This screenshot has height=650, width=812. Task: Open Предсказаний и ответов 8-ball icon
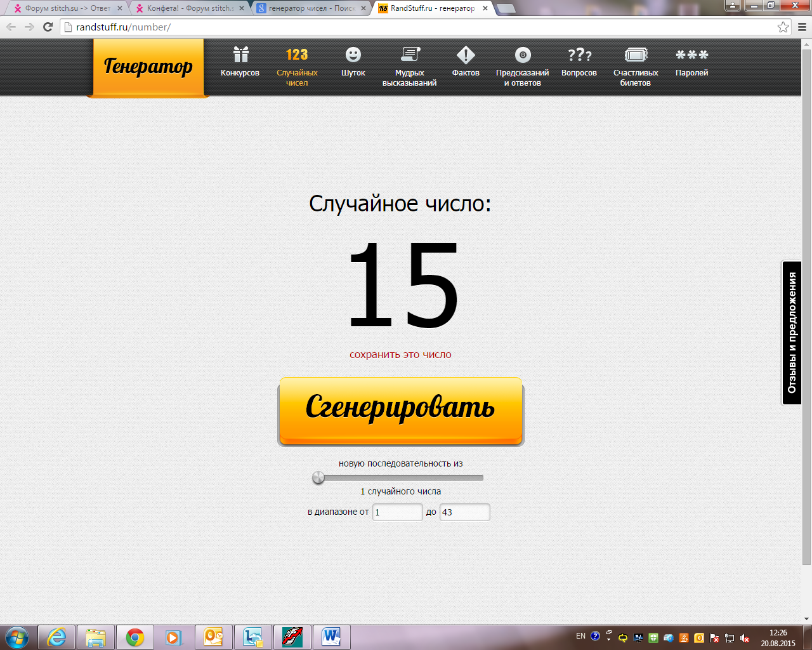(x=522, y=55)
